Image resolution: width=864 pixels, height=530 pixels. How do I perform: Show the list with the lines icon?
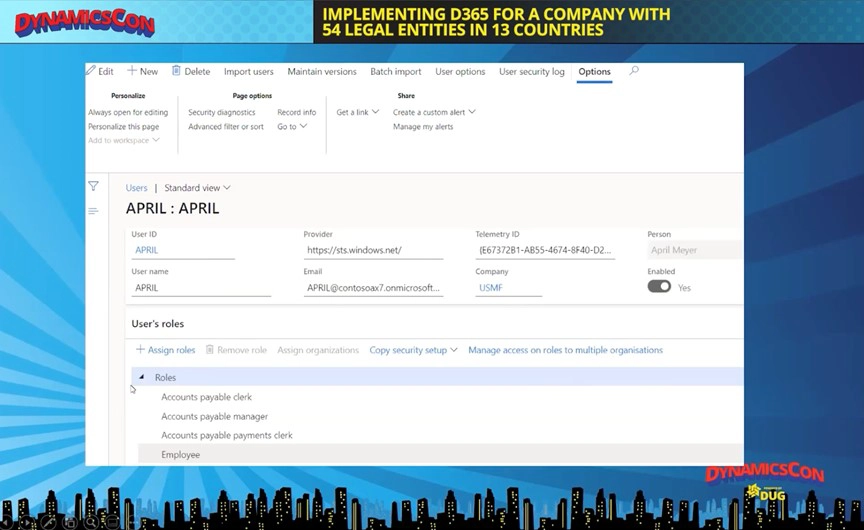93,211
